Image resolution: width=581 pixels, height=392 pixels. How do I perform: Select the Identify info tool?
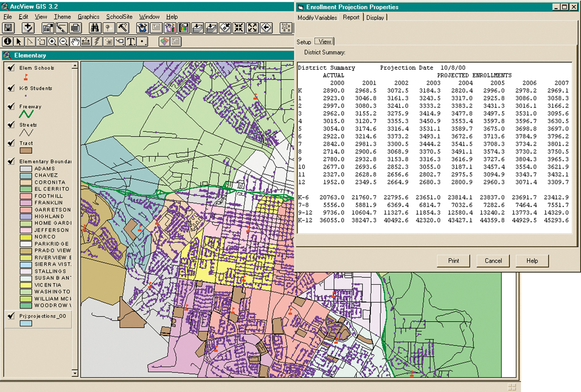coord(8,41)
